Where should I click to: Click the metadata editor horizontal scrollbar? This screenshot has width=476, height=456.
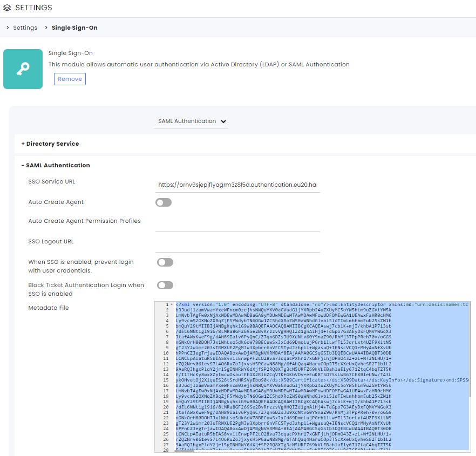pos(184,451)
